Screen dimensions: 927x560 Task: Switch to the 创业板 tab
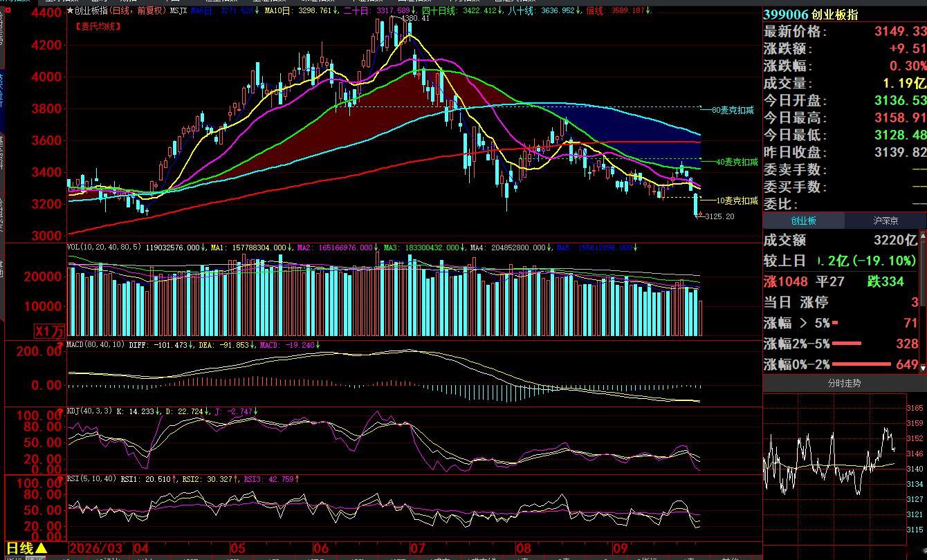point(804,221)
